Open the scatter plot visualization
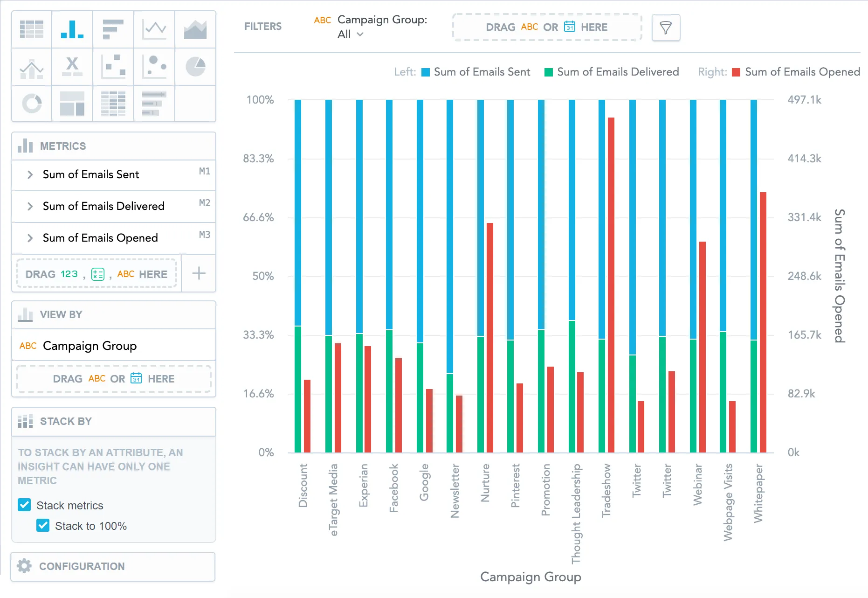 [113, 67]
